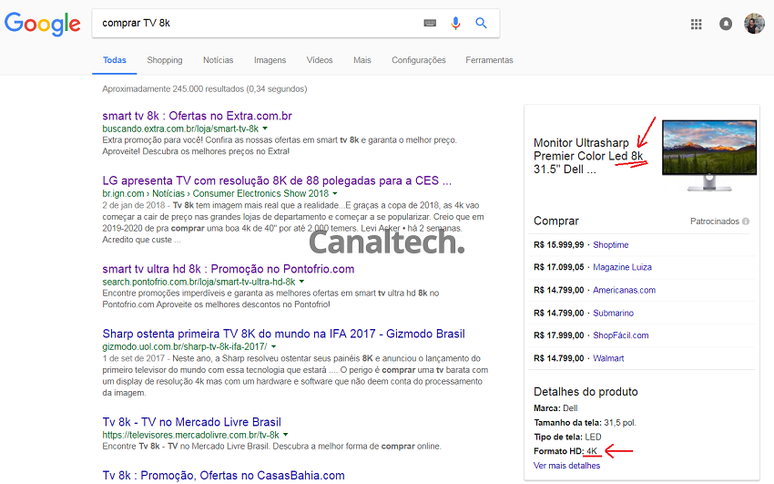The width and height of the screenshot is (774, 484).
Task: Open the on-screen keyboard icon
Action: (430, 23)
